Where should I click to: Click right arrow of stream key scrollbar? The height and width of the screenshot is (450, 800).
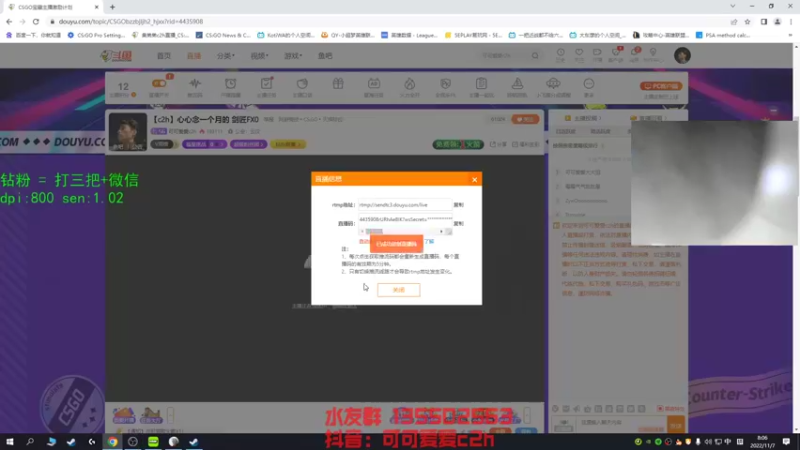(x=441, y=232)
